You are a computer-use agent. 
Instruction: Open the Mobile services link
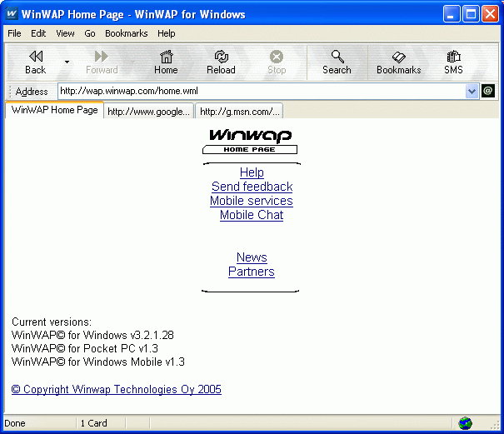251,201
